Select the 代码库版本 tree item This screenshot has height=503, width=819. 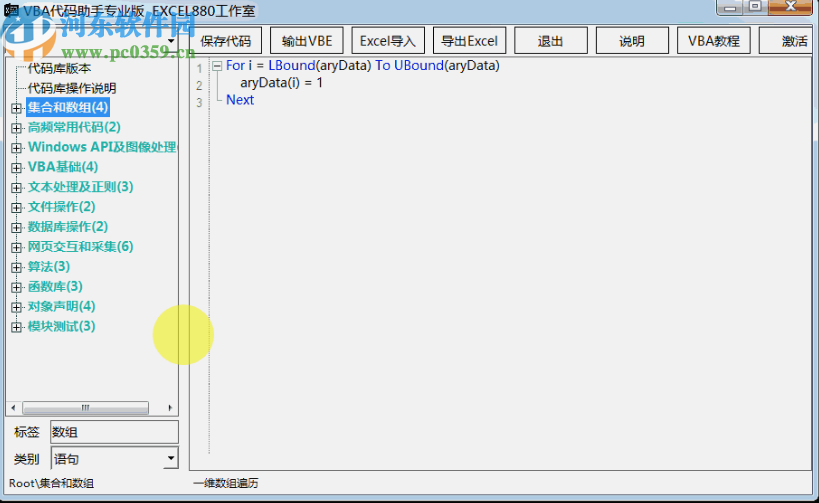(x=59, y=68)
